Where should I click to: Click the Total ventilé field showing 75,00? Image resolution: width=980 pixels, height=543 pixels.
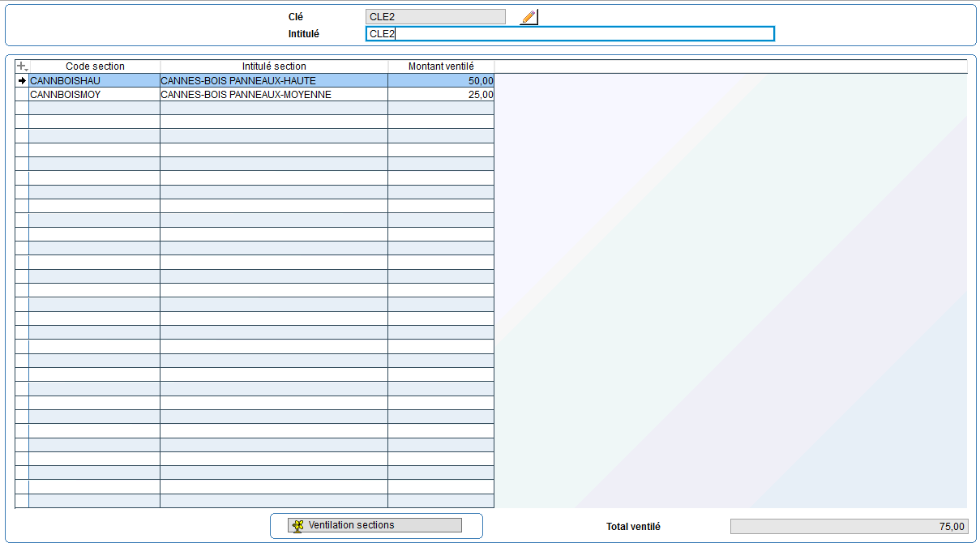coord(849,527)
